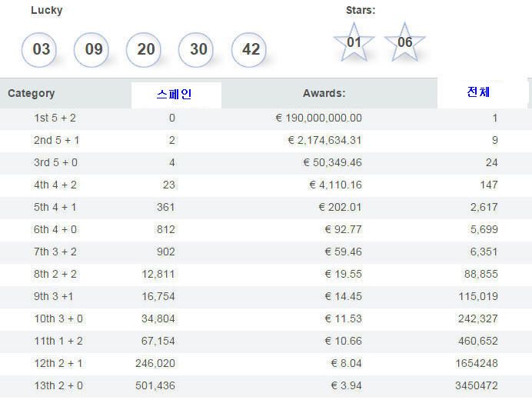Select the 7th 3 + 2 category row

tap(266, 252)
